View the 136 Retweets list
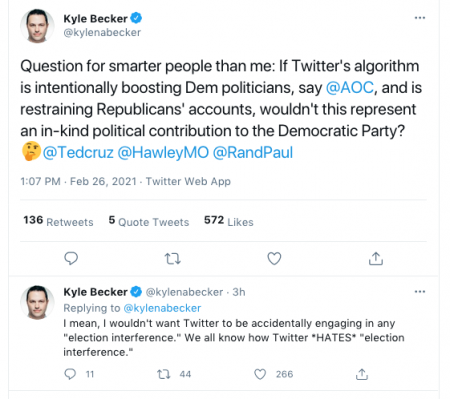This screenshot has width=450, height=399. coord(58,221)
